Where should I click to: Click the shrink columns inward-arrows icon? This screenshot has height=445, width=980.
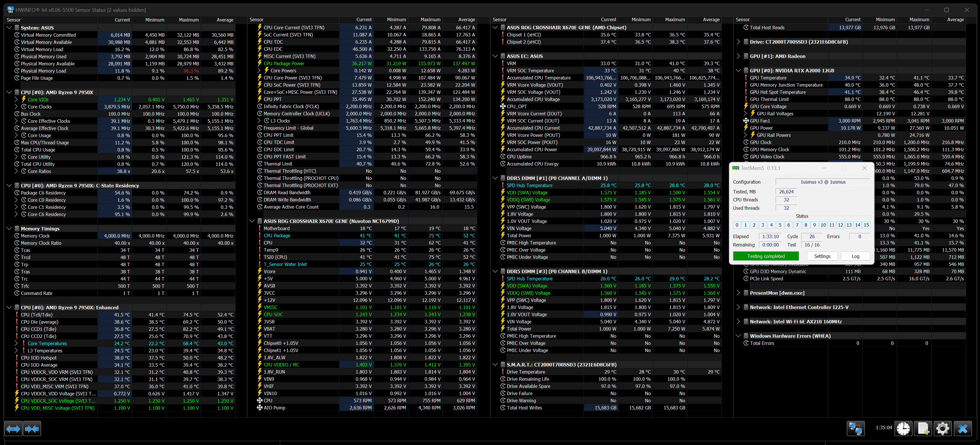(x=32, y=429)
